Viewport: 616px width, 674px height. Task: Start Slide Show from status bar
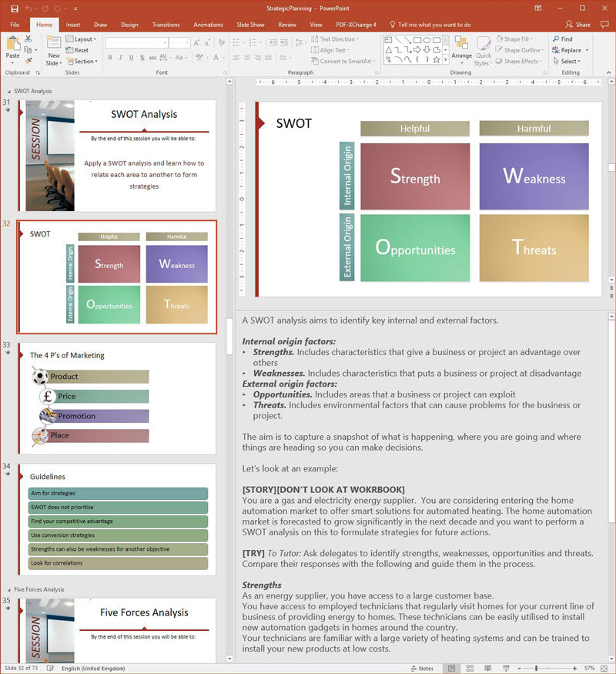[506, 668]
